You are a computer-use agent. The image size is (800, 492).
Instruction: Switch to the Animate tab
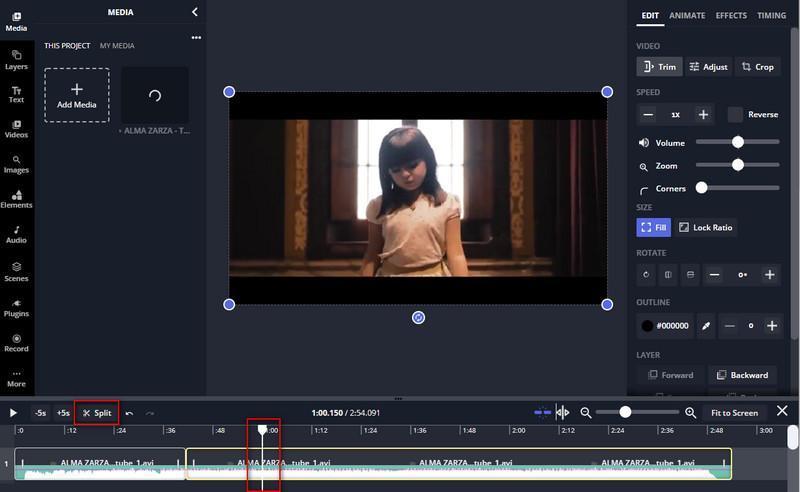[687, 15]
